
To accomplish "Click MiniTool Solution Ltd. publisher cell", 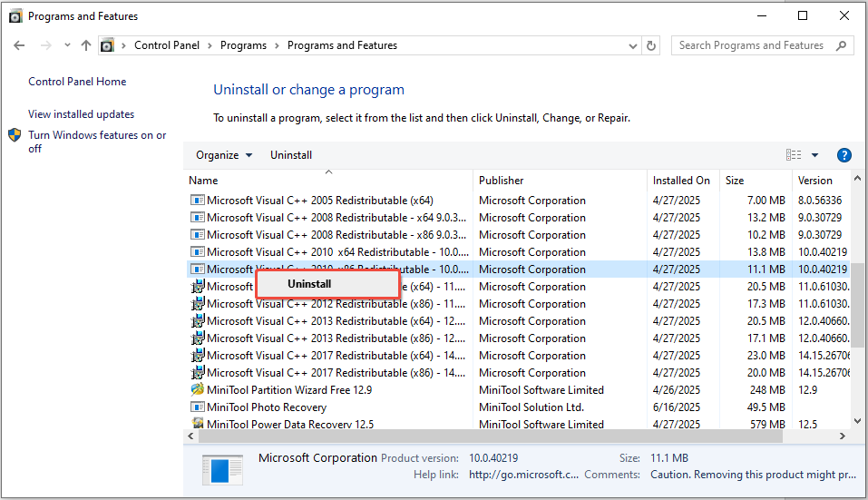I will coord(532,407).
